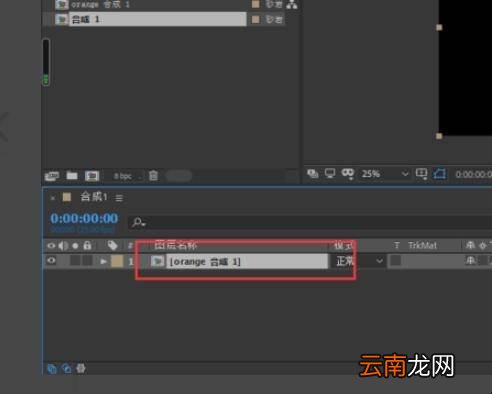Toggle lock for the orange 合成 1 layer
The image size is (492, 394).
click(x=87, y=261)
